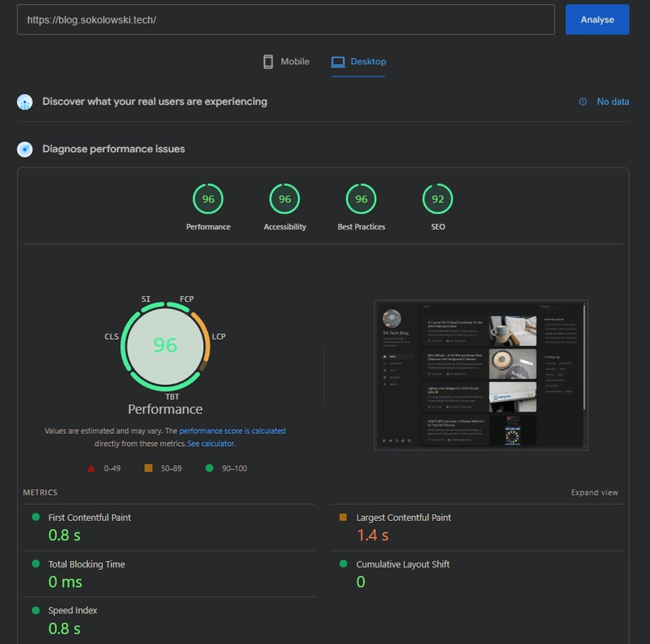Click the orange square beside Largest Contentful Paint

tap(341, 518)
